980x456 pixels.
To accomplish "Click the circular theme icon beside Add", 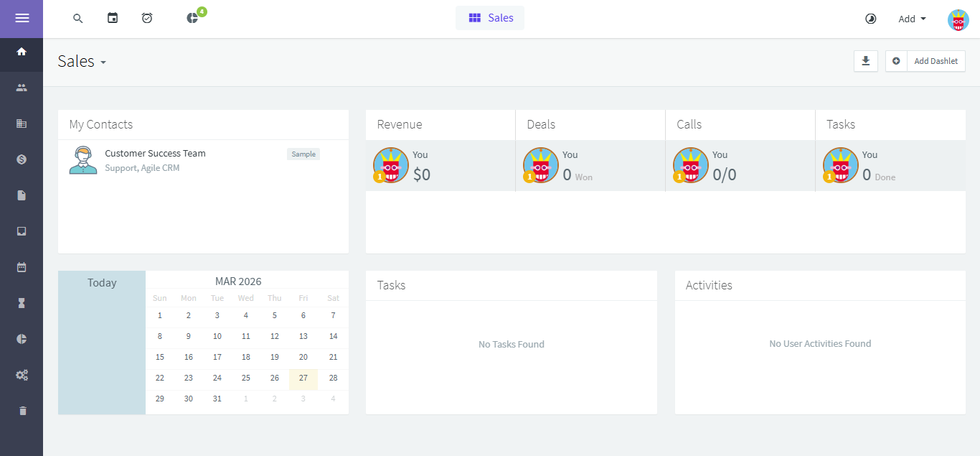I will tap(871, 19).
